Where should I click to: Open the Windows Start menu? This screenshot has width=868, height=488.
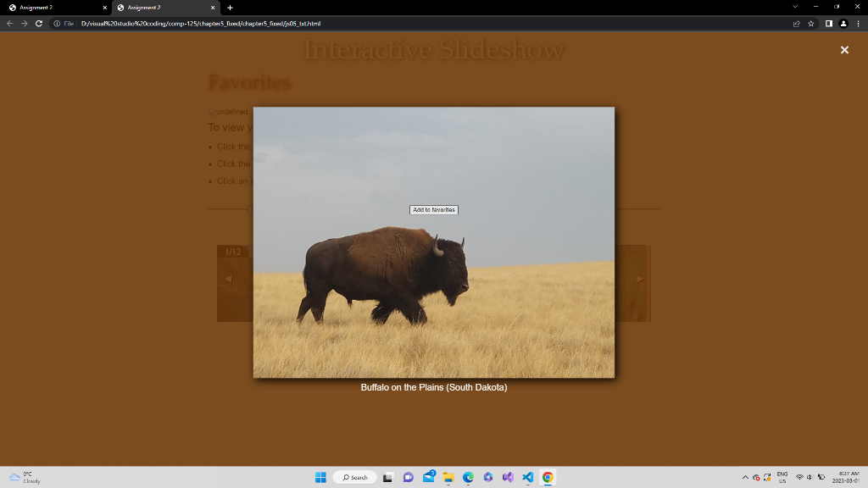pyautogui.click(x=320, y=477)
